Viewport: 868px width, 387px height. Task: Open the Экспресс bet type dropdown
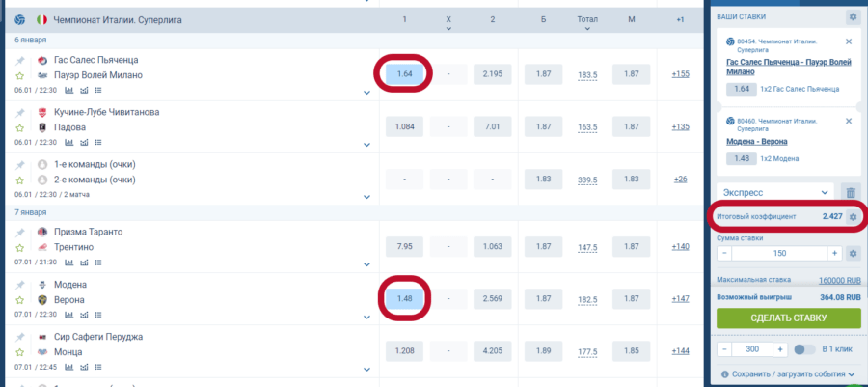[x=775, y=192]
